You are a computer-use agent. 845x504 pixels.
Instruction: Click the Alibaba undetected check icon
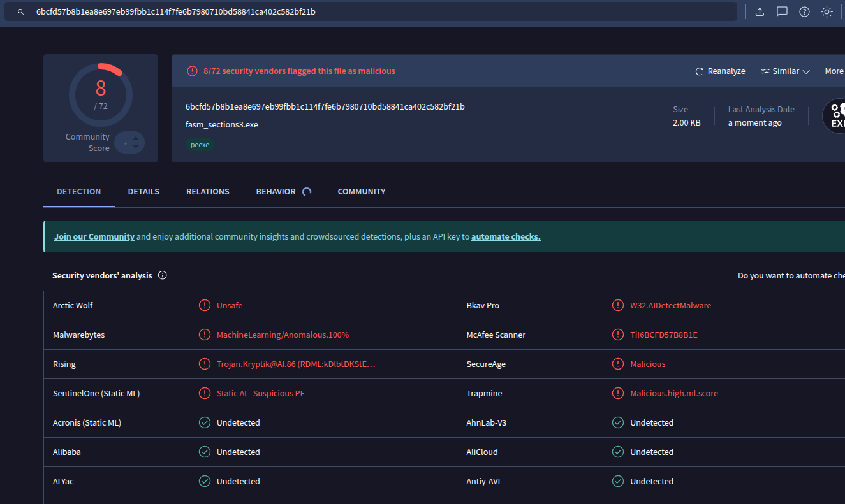click(204, 452)
